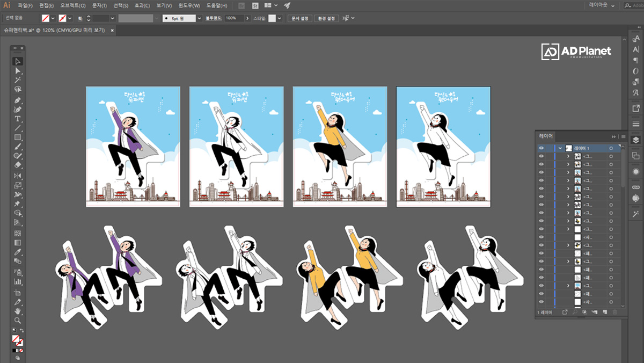Click the 스타일 style swatch
The image size is (644, 363).
[272, 18]
